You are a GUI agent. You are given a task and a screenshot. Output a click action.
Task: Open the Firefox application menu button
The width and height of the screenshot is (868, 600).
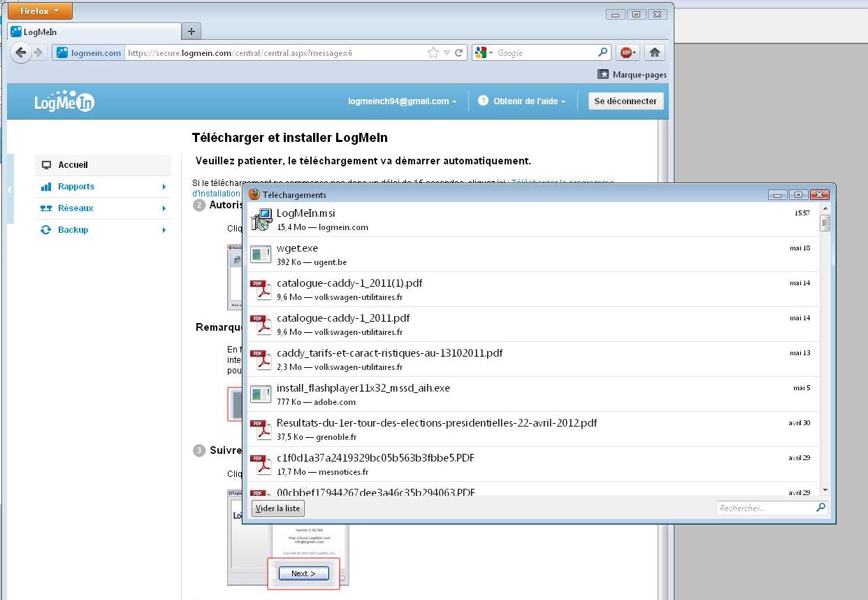point(40,11)
